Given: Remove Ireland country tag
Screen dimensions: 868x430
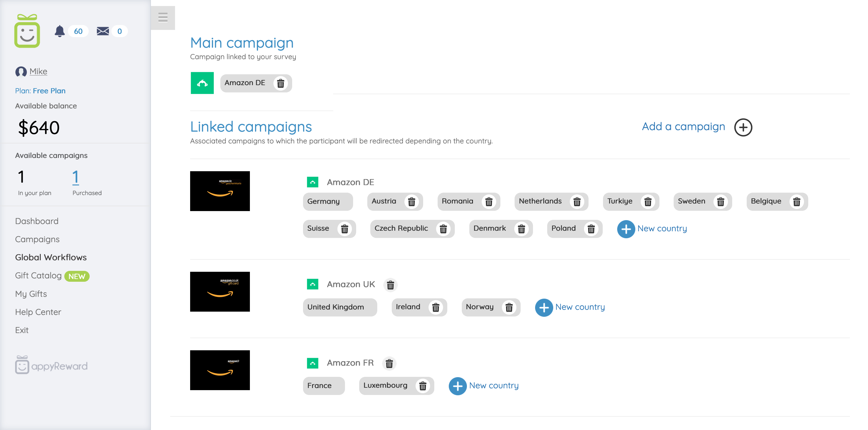Looking at the screenshot, I should (436, 307).
